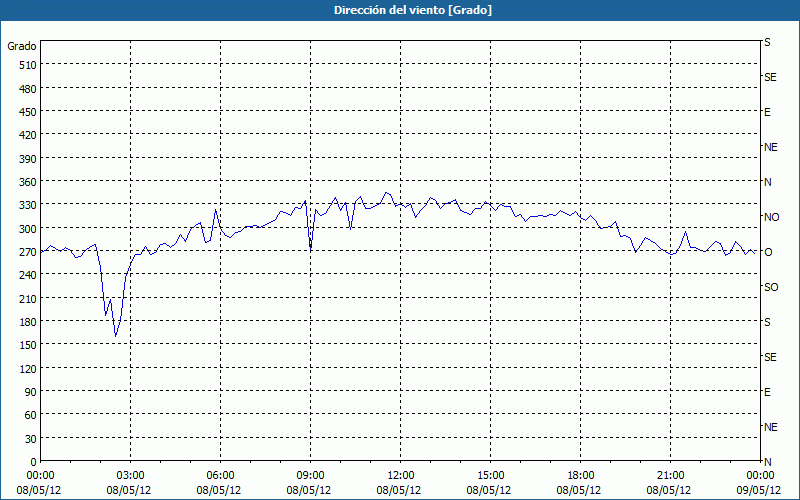Screen dimensions: 800x500
Task: Click the 00:00 label above 08/05/12
Action: [40, 476]
